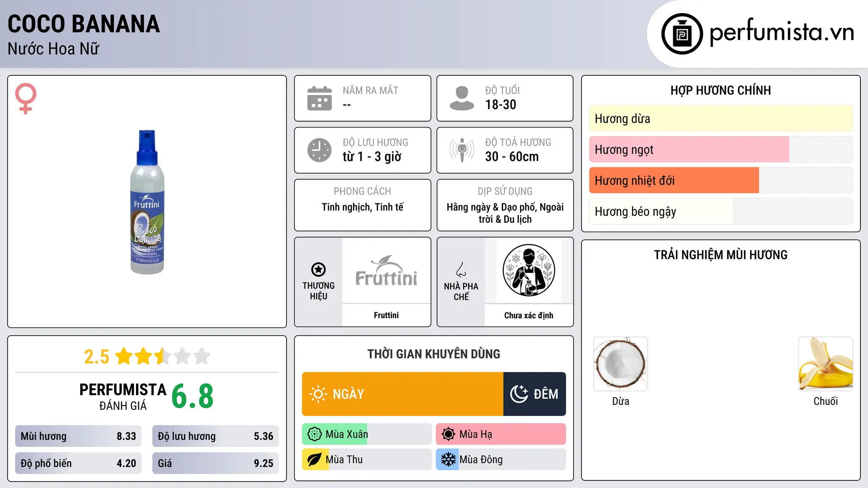Click the Fruttini brand name caption
The width and height of the screenshot is (868, 488).
[x=386, y=315]
